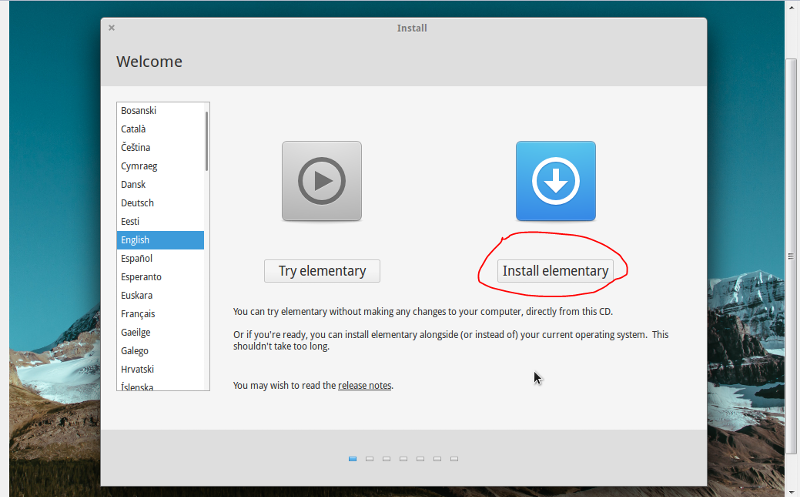
Task: Click the gray play icon above Try elementary
Action: tap(322, 181)
